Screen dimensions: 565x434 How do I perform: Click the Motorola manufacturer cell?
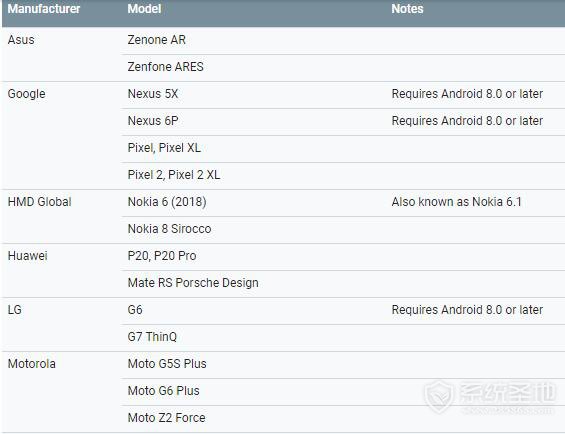click(31, 364)
